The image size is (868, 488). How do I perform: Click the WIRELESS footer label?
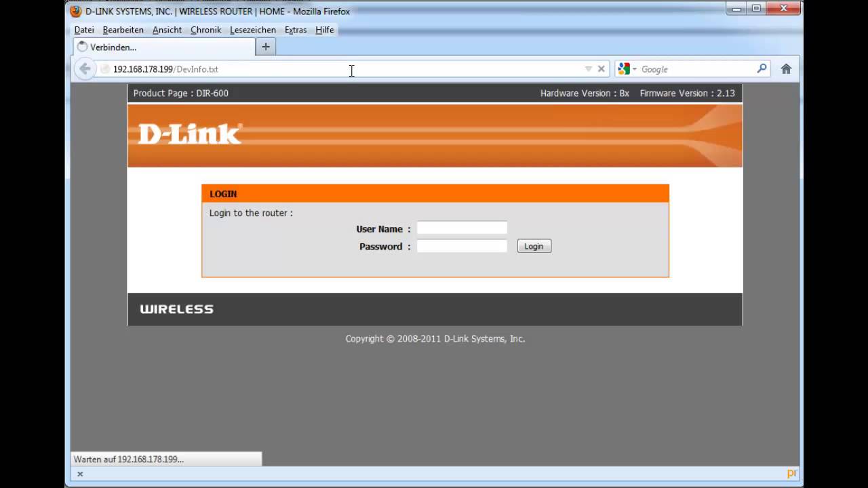(176, 309)
